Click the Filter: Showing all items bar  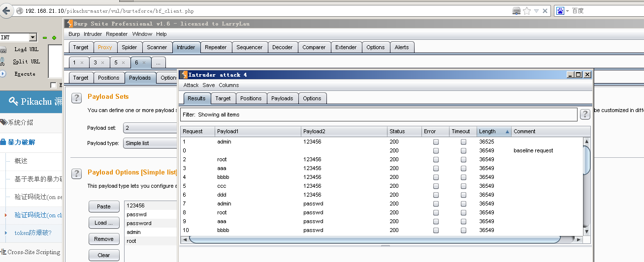(379, 115)
